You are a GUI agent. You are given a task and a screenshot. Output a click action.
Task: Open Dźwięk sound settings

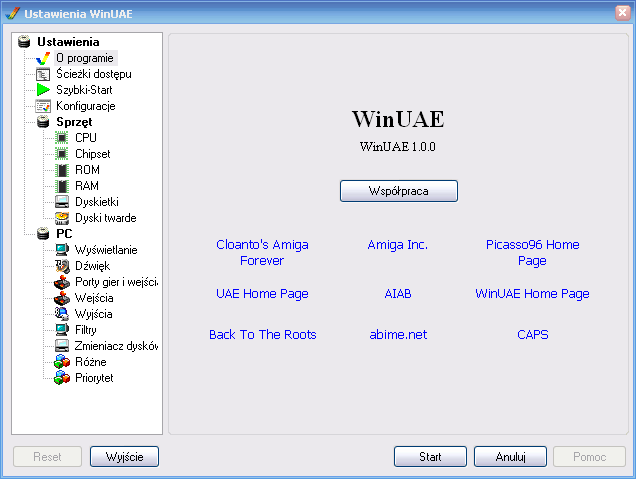point(92,266)
